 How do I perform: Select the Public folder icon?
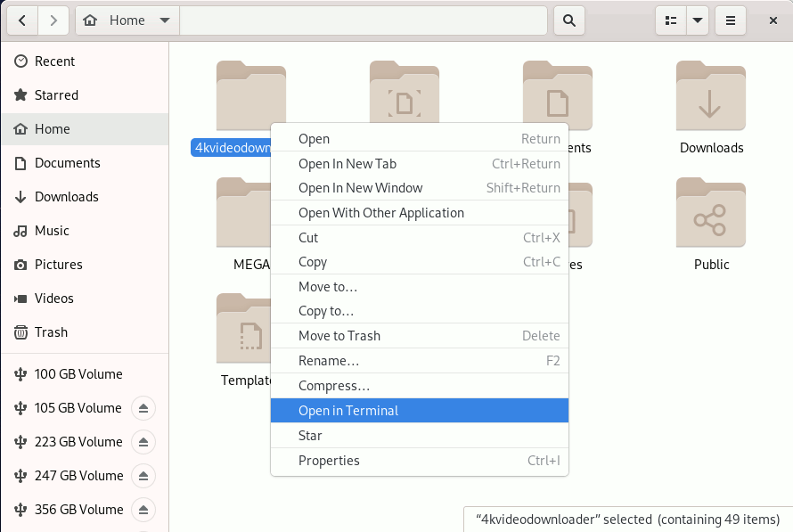pos(710,213)
